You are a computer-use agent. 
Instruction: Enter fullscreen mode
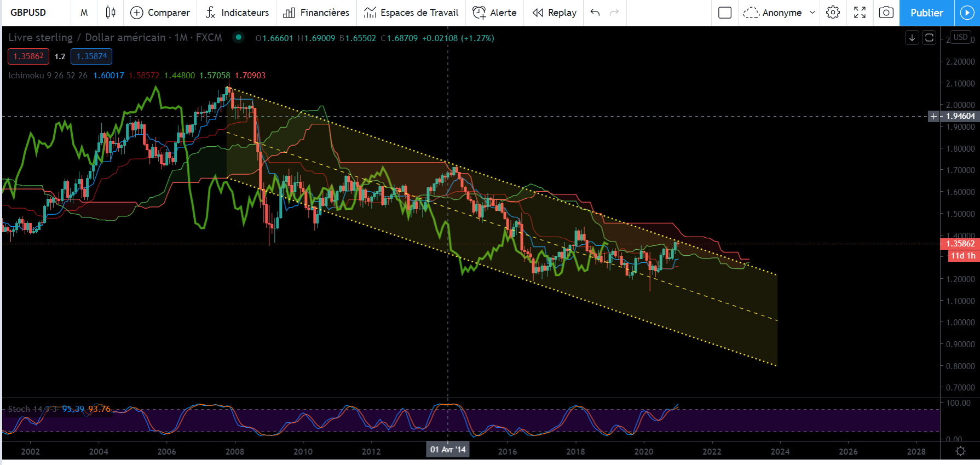click(x=860, y=13)
